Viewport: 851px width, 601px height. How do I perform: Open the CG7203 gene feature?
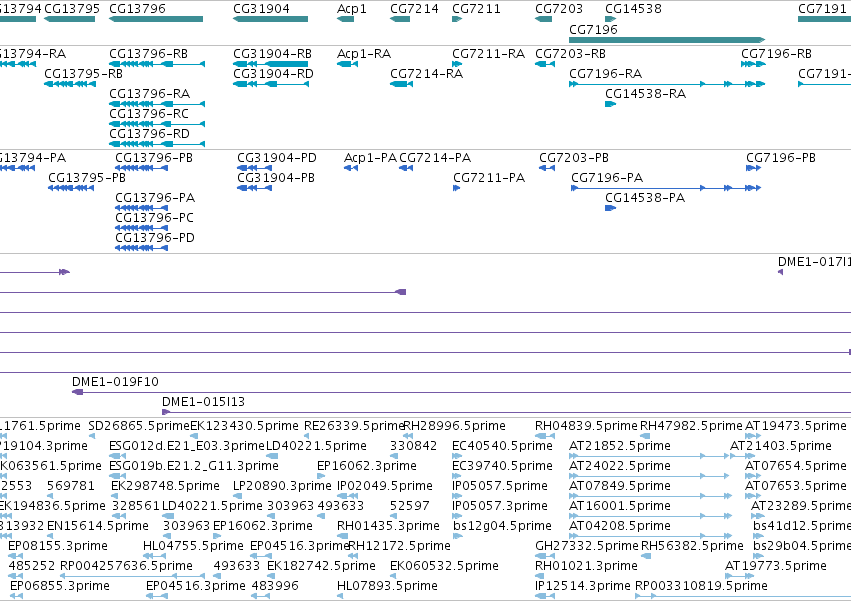click(543, 19)
